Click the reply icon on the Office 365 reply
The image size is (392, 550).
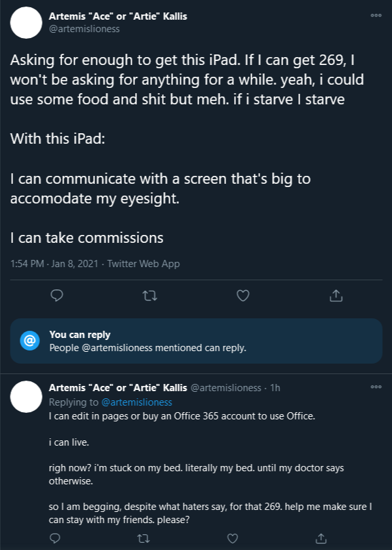55,538
